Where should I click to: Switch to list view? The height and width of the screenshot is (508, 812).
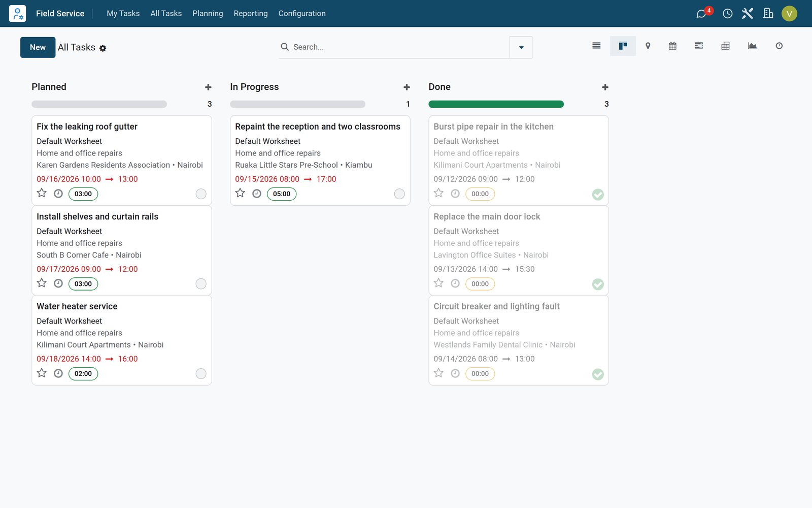click(596, 46)
